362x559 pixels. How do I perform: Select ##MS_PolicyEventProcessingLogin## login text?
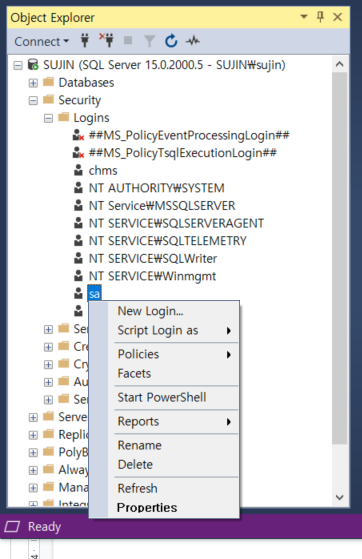pyautogui.click(x=189, y=135)
